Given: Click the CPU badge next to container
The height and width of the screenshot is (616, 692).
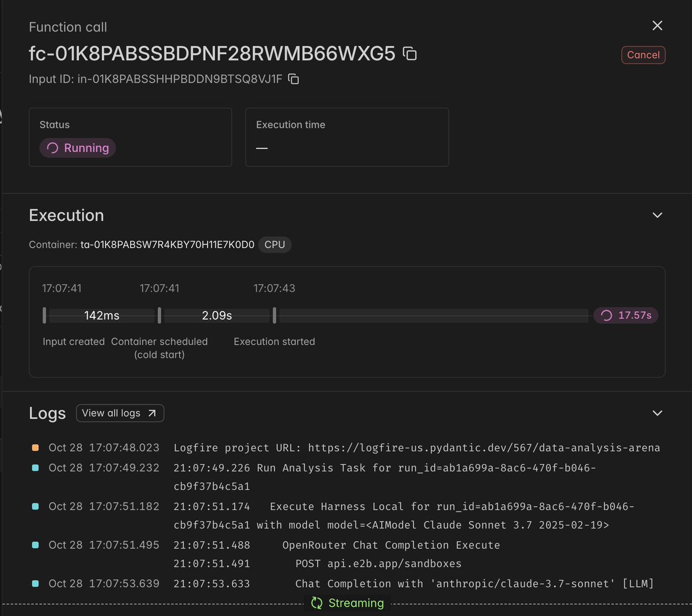Looking at the screenshot, I should (x=274, y=244).
